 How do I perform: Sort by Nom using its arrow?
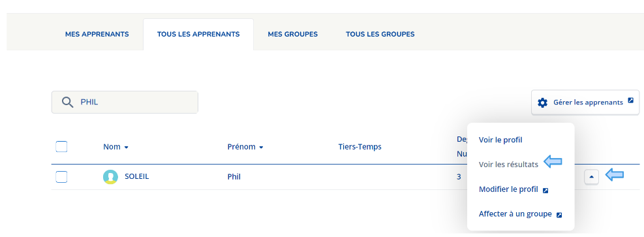click(126, 148)
